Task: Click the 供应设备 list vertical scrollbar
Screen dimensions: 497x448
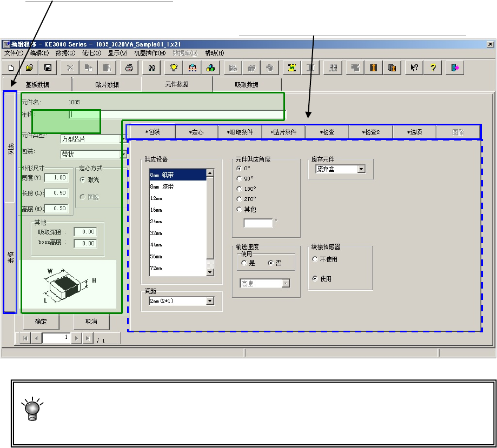Action: 210,223
